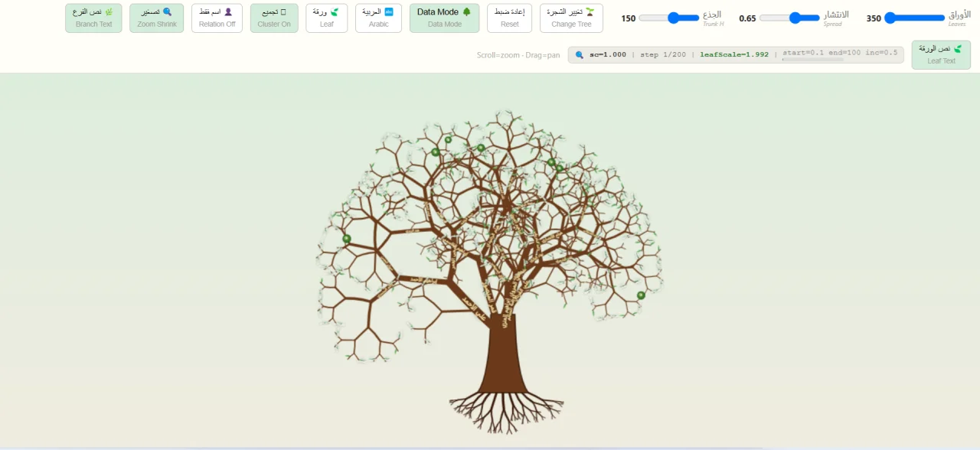Click the green node on the tree's lower-right branch

coord(641,295)
